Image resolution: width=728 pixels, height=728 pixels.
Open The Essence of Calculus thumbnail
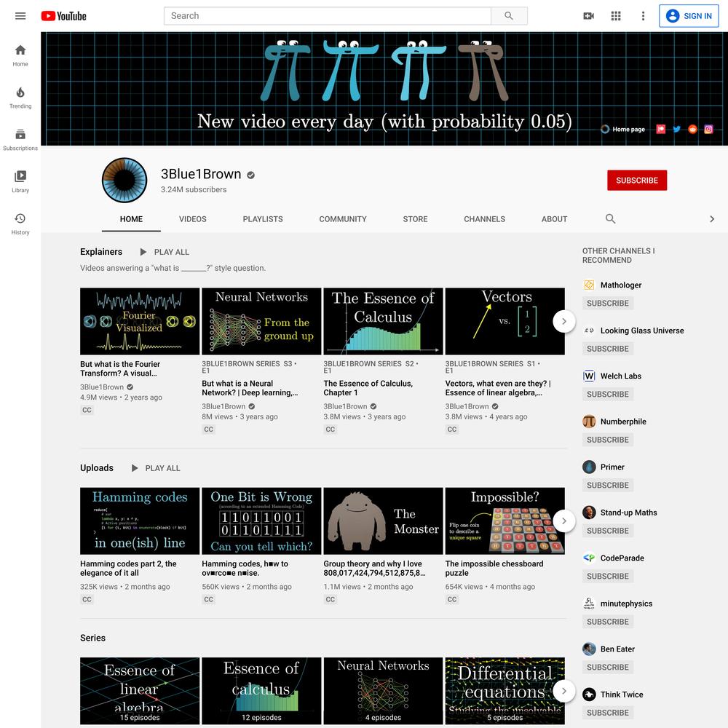coord(383,321)
